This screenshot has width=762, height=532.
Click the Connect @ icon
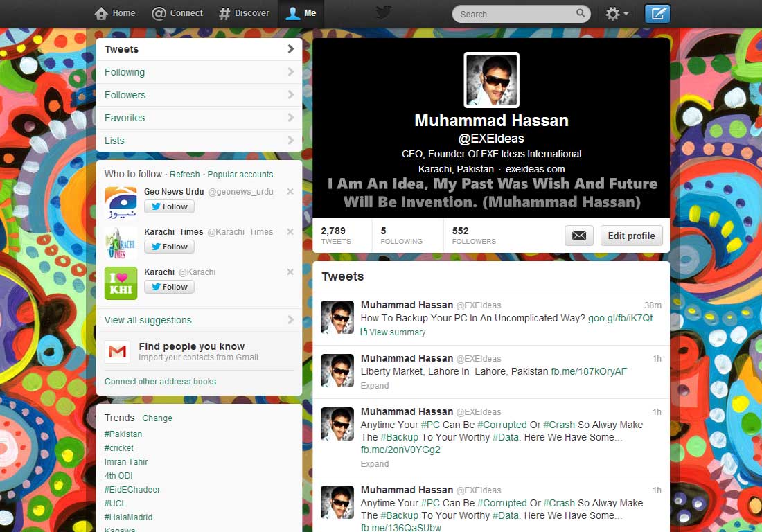(159, 14)
